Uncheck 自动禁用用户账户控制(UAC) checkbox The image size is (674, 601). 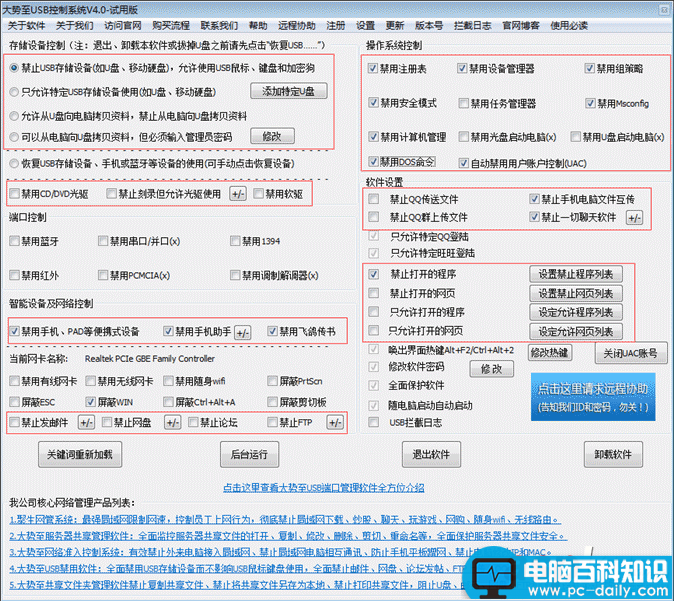463,163
